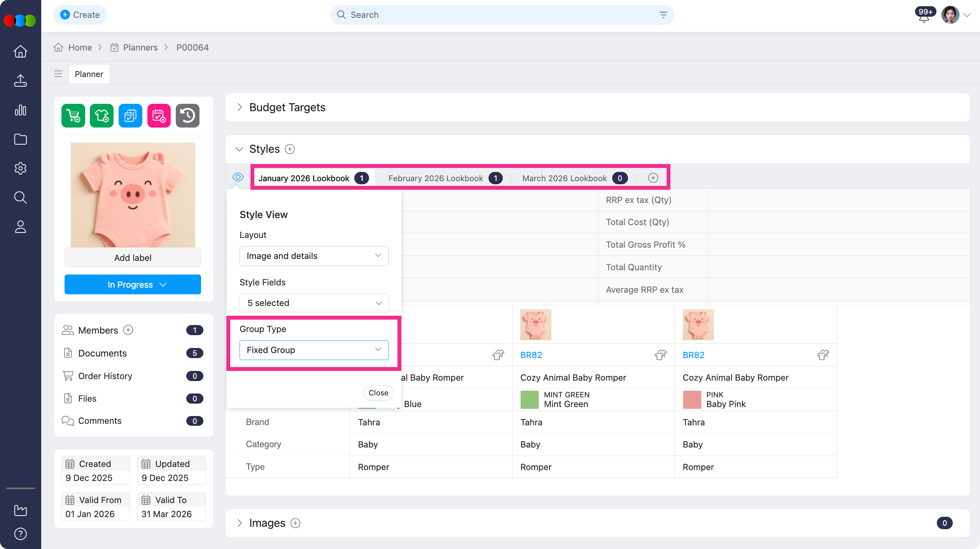Open the Group Type Fixed Group dropdown
The height and width of the screenshot is (549, 980).
[x=314, y=350]
